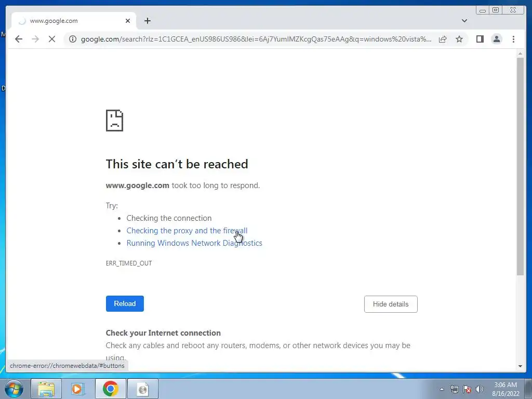Open the Chrome side panel
The height and width of the screenshot is (399, 532).
coord(480,39)
